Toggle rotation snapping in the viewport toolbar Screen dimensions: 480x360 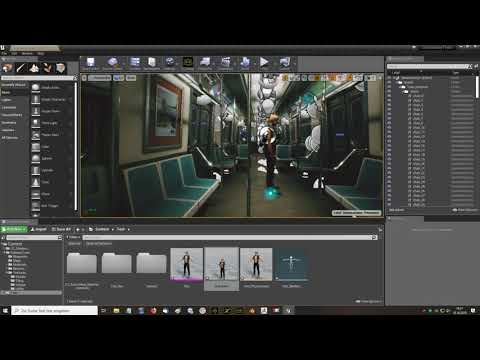[x=333, y=78]
